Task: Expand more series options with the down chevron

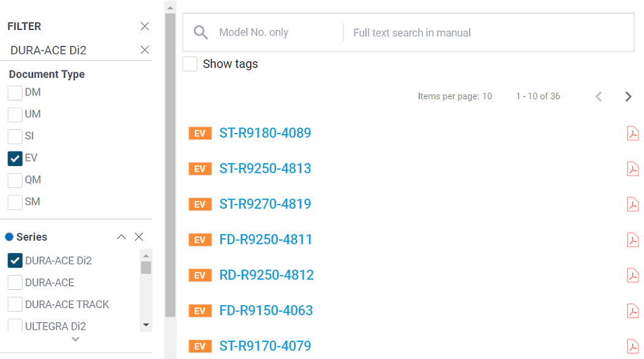Action: (75, 339)
